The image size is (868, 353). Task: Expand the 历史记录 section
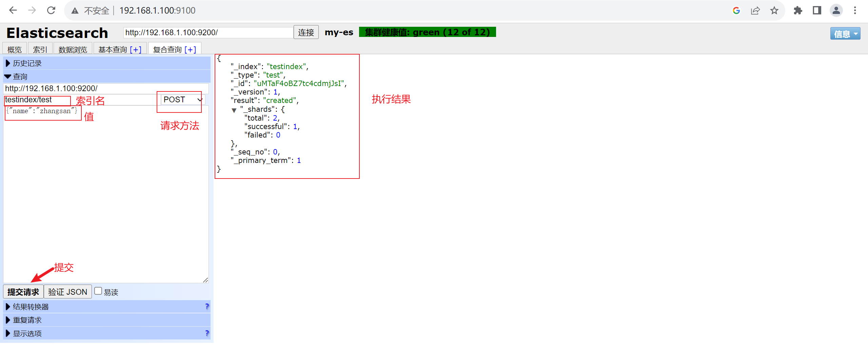tap(107, 63)
